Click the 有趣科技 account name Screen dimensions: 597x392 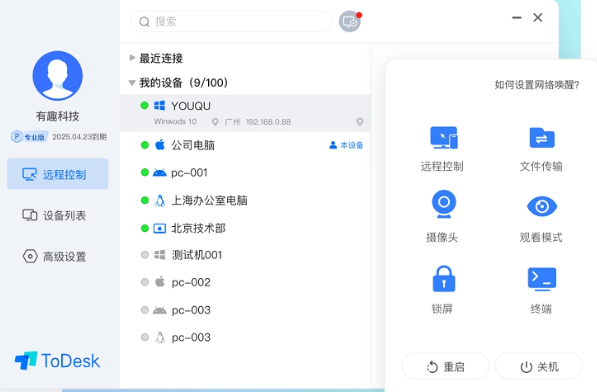57,116
